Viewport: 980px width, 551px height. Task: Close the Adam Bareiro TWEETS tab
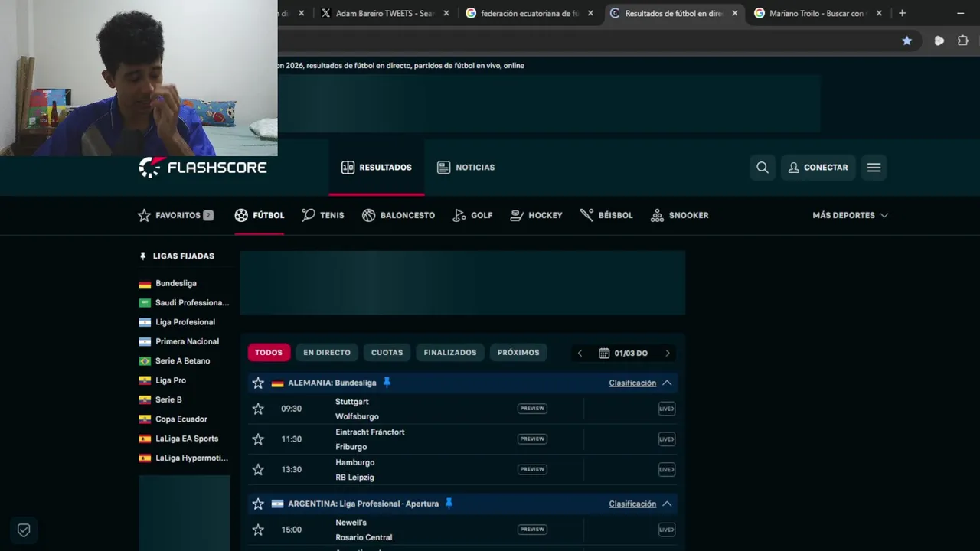point(446,13)
